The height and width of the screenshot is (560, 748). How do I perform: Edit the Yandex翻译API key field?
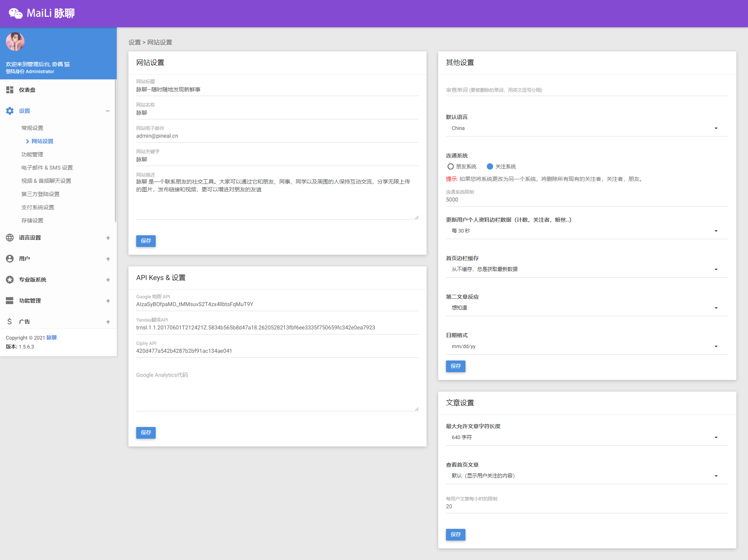click(277, 328)
